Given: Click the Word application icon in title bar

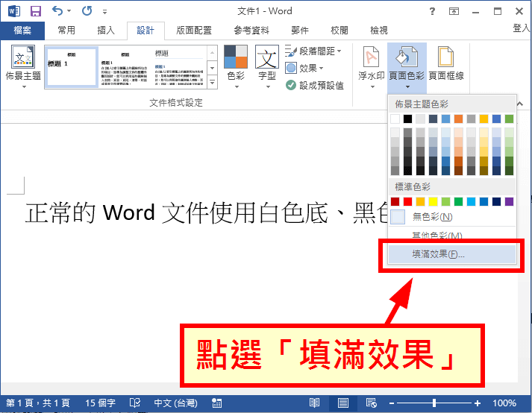Looking at the screenshot, I should tap(14, 11).
